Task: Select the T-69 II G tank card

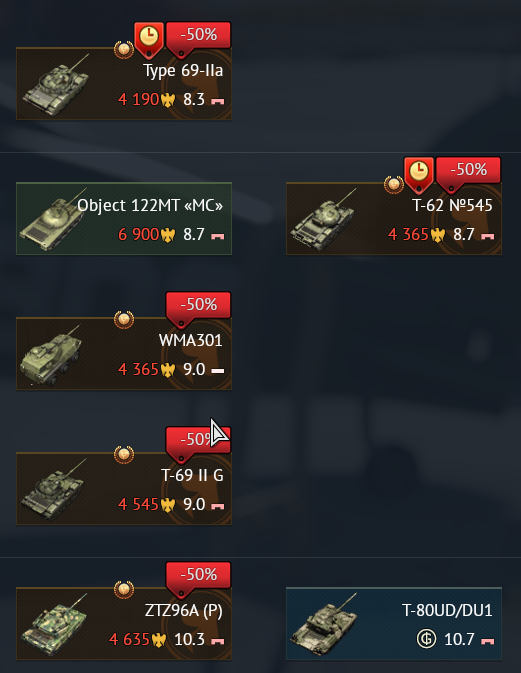Action: coord(124,488)
